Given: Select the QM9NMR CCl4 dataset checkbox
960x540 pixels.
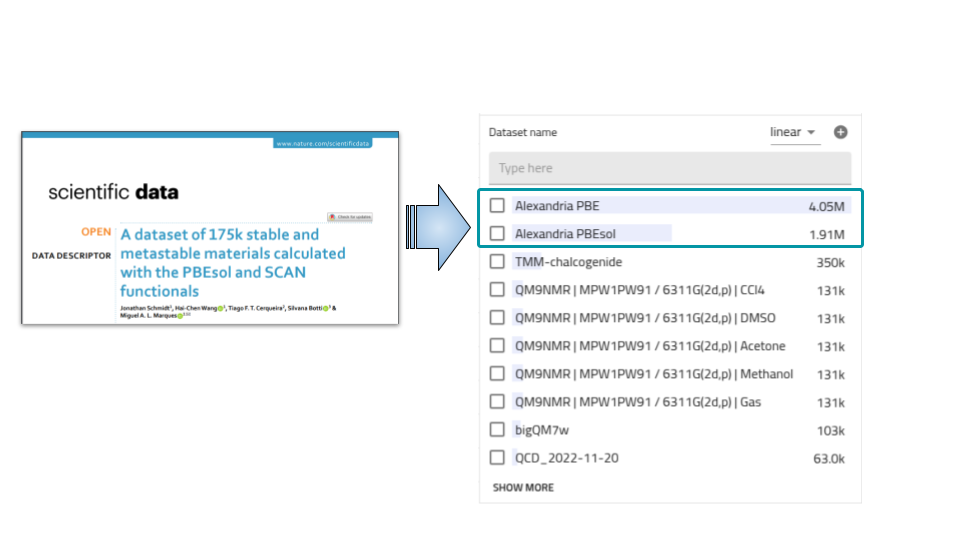Looking at the screenshot, I should [497, 290].
